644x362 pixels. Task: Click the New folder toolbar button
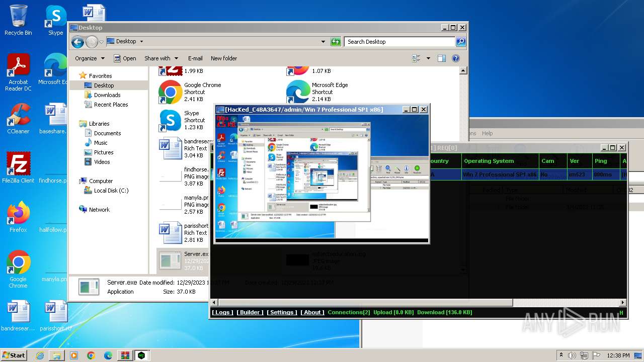click(x=224, y=58)
